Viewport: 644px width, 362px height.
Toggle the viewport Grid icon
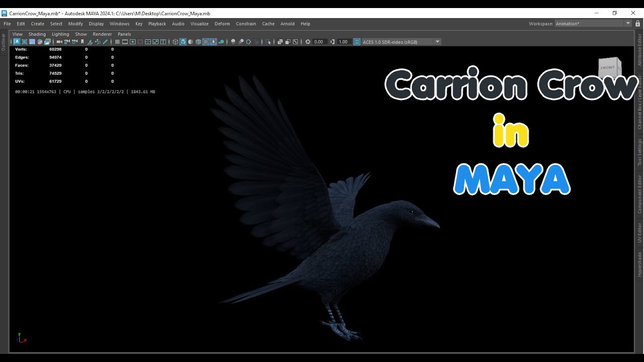pyautogui.click(x=117, y=42)
